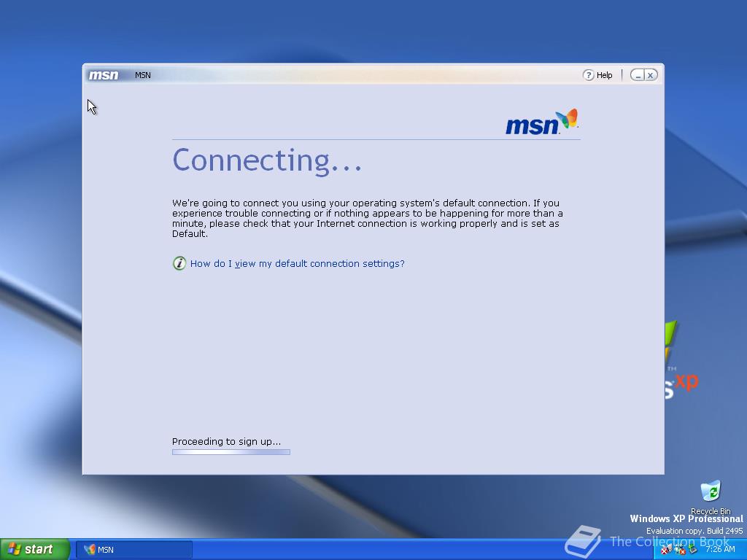Click the MSN butterfly logo in the dialog
The image size is (747, 560).
[x=542, y=122]
